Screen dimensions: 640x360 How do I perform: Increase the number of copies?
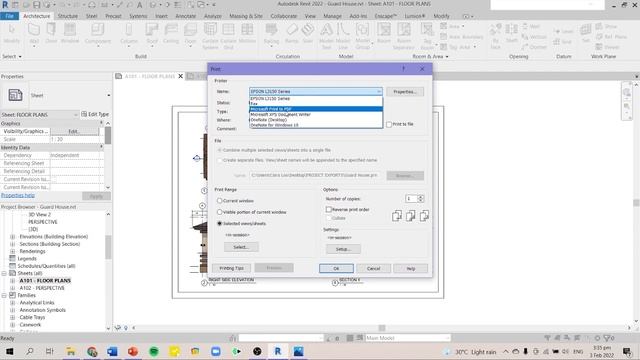pos(420,197)
